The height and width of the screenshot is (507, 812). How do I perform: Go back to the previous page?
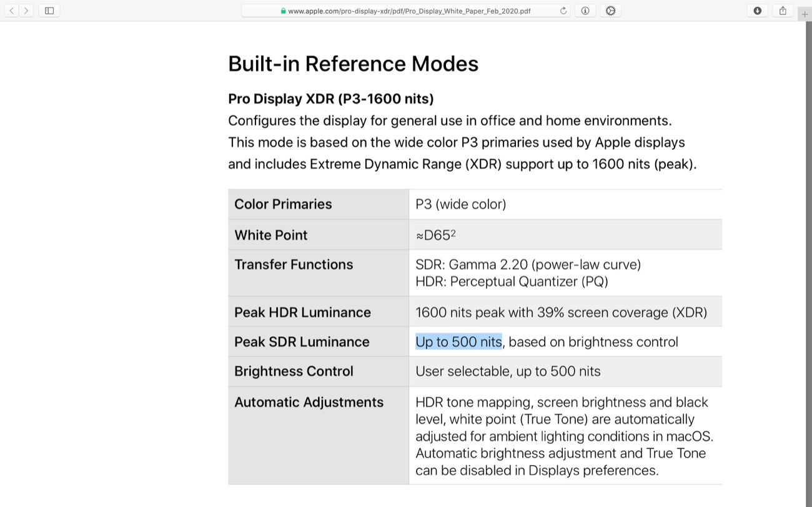tap(11, 11)
